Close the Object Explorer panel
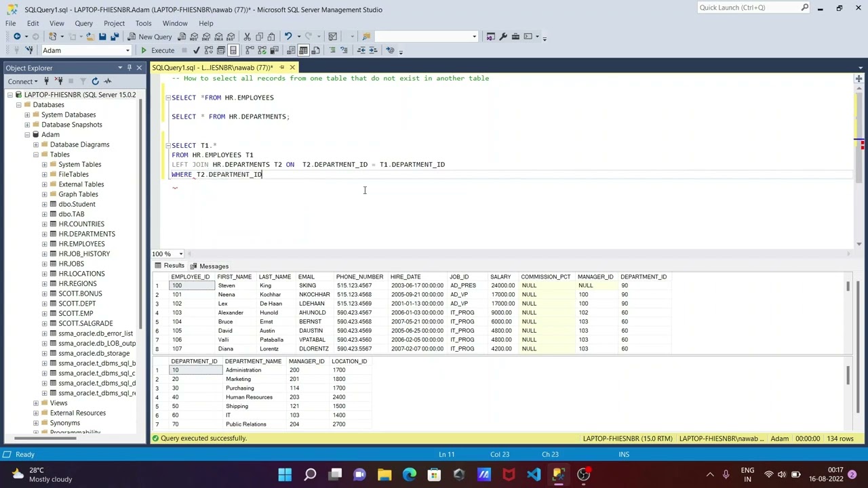This screenshot has width=868, height=488. [x=139, y=68]
